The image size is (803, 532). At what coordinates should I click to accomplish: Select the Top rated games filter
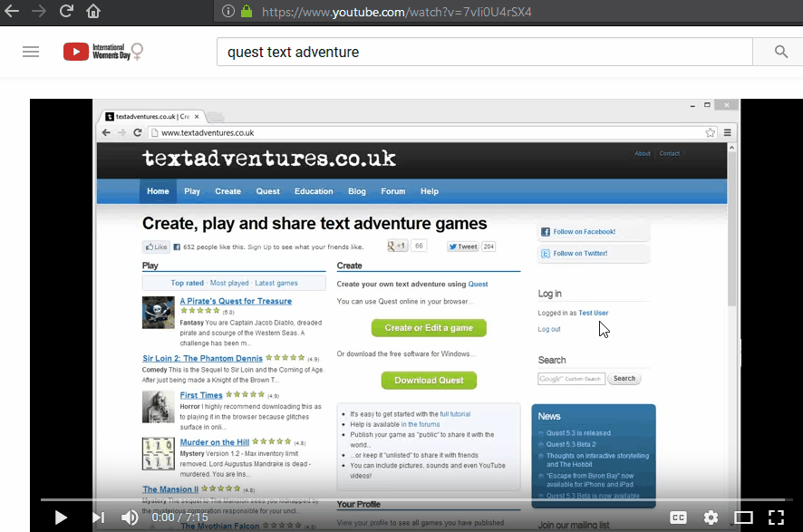coord(187,283)
